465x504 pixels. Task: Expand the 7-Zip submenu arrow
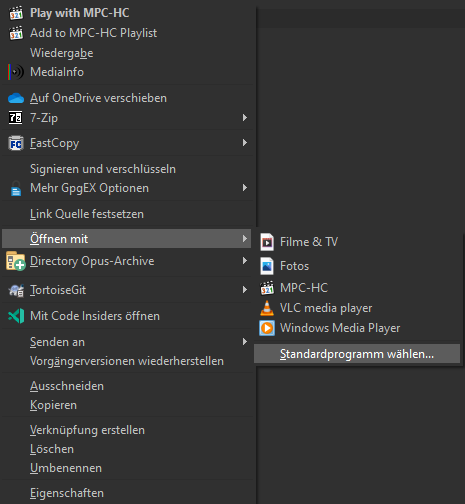click(x=245, y=118)
